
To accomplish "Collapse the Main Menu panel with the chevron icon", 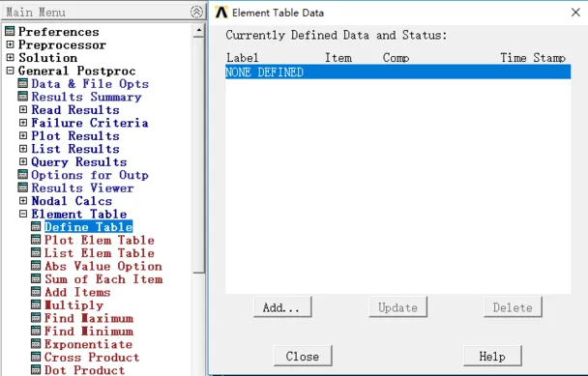I will point(196,12).
